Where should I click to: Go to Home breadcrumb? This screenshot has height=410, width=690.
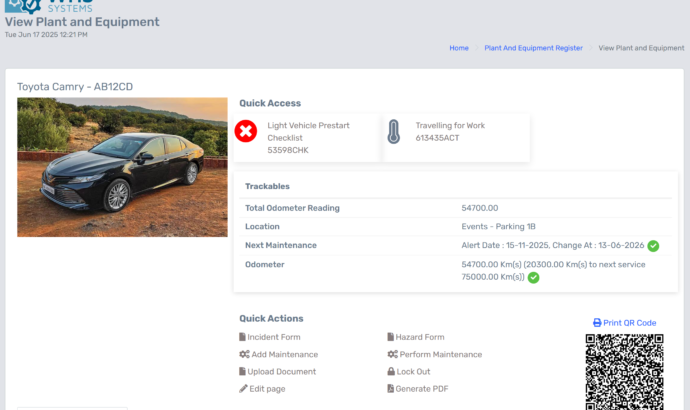459,48
